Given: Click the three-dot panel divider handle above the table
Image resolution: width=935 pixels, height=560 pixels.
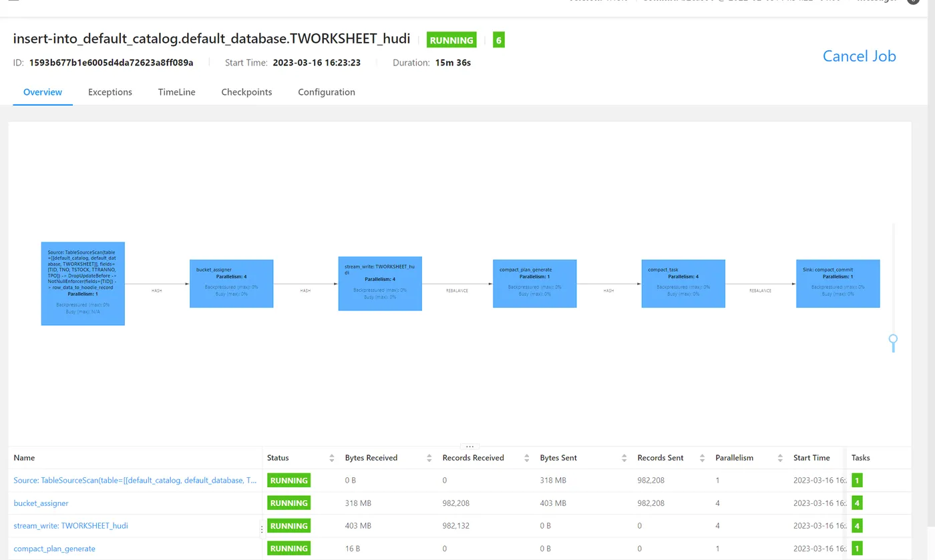Looking at the screenshot, I should click(x=470, y=447).
